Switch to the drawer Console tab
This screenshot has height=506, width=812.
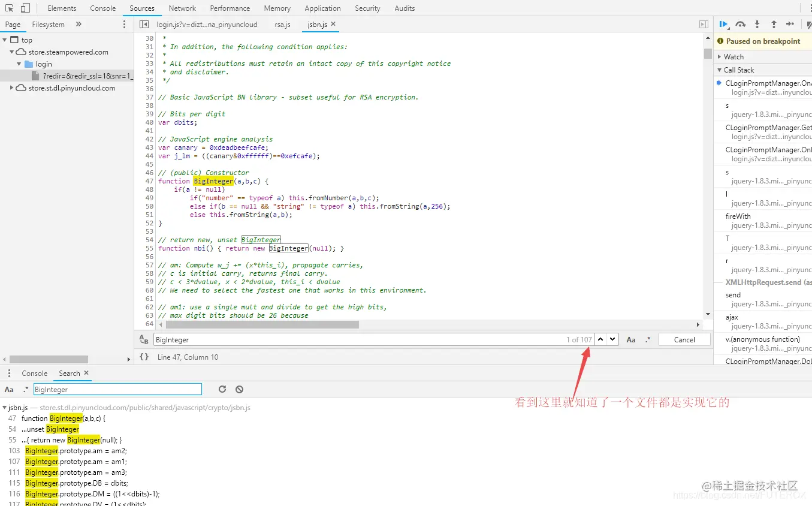coord(35,373)
